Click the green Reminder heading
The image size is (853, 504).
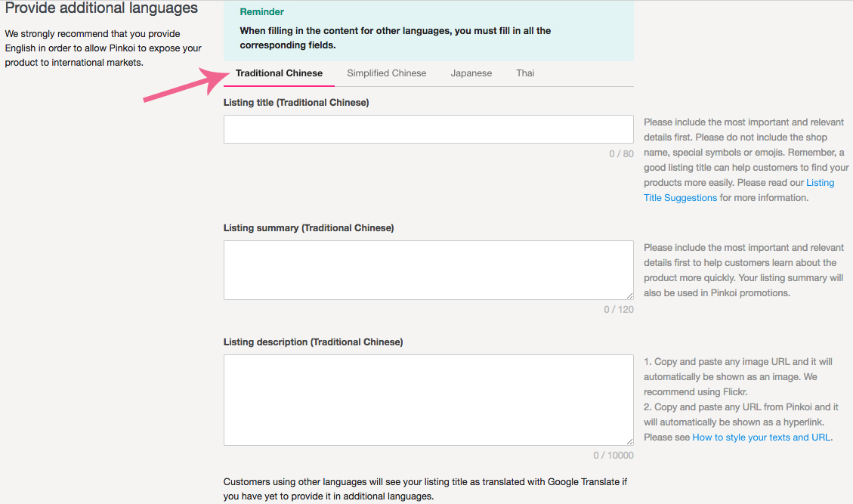[261, 12]
